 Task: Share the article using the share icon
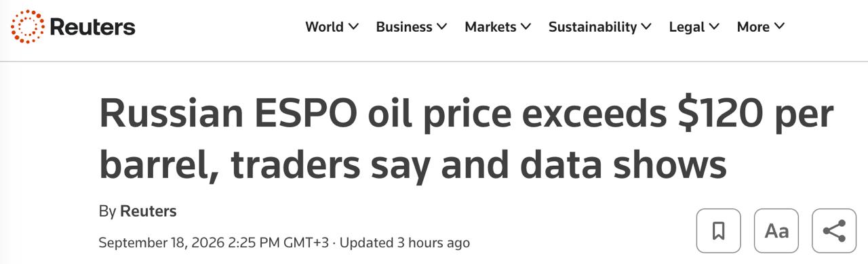pos(834,231)
